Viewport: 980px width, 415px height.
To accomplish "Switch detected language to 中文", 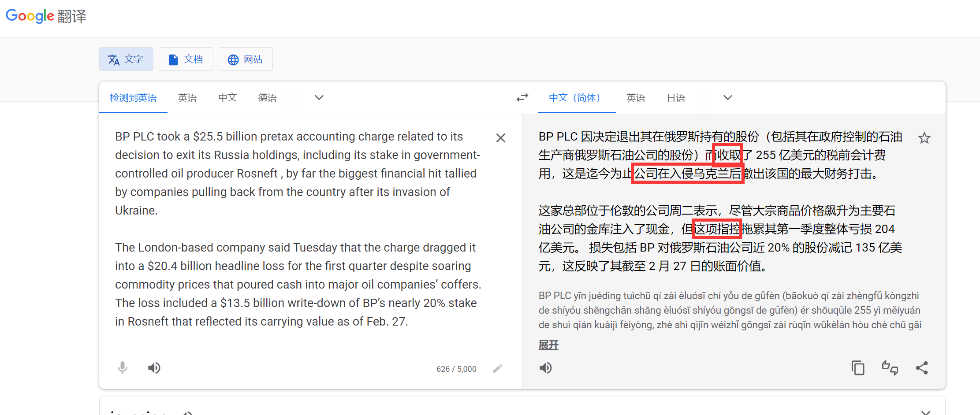I will [227, 97].
